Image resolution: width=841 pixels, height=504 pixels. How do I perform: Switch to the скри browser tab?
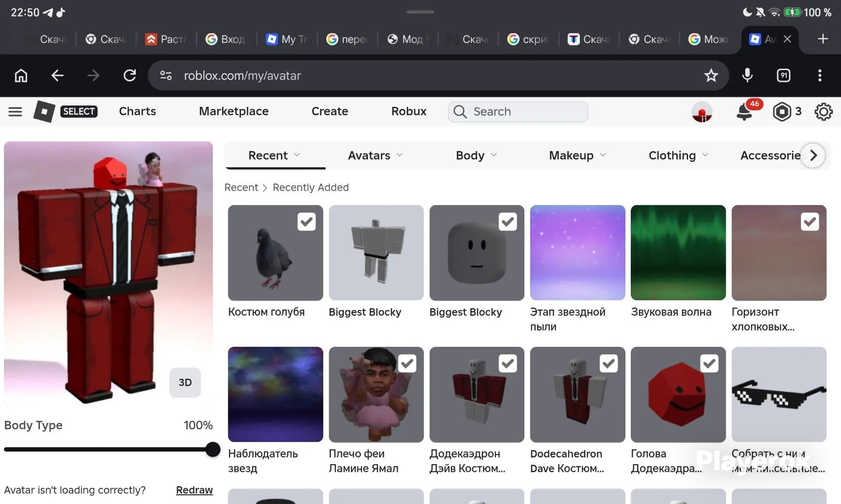[x=528, y=39]
